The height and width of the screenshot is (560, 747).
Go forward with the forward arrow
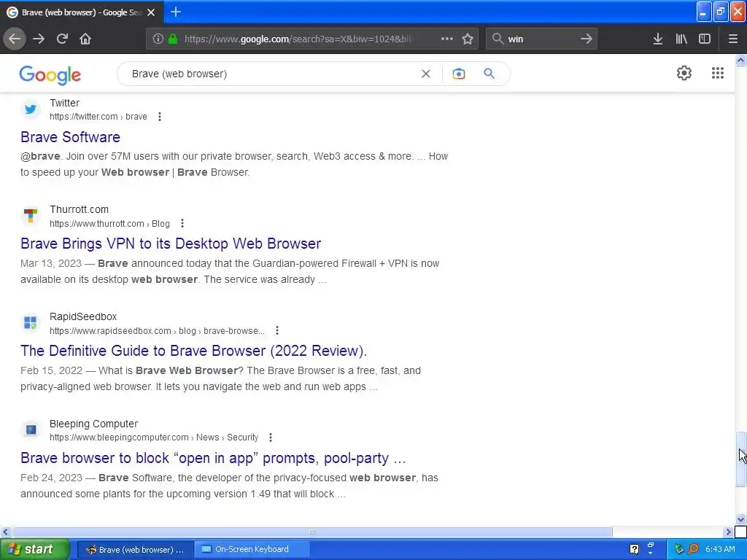pyautogui.click(x=39, y=39)
